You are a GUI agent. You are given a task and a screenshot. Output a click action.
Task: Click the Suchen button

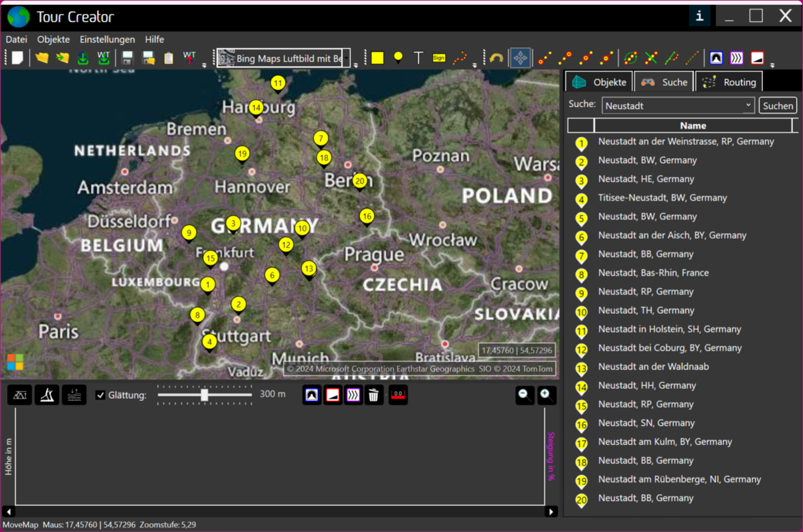[x=778, y=106]
